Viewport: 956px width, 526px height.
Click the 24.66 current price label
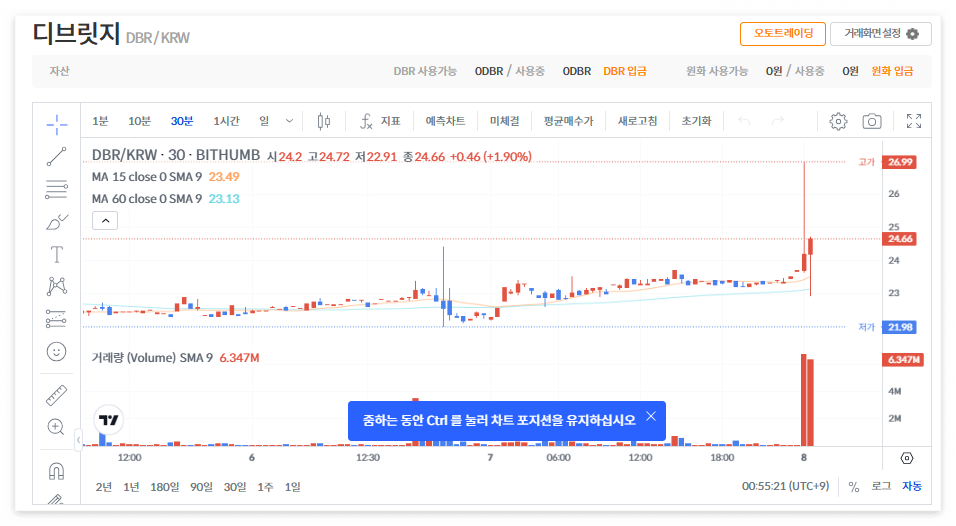[x=900, y=239]
